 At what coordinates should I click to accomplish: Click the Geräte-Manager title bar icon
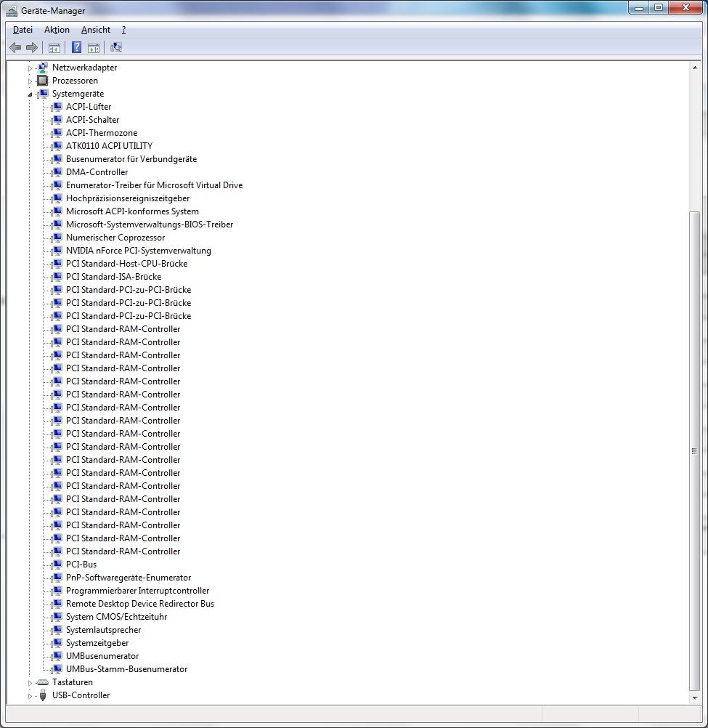12,10
